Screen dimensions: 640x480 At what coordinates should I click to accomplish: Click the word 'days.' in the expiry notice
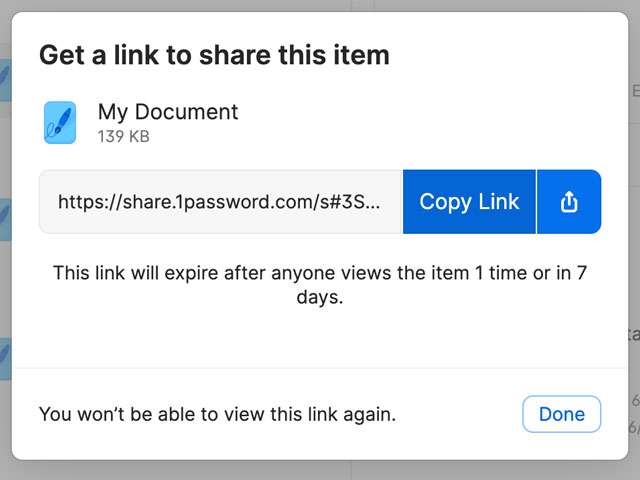click(320, 297)
